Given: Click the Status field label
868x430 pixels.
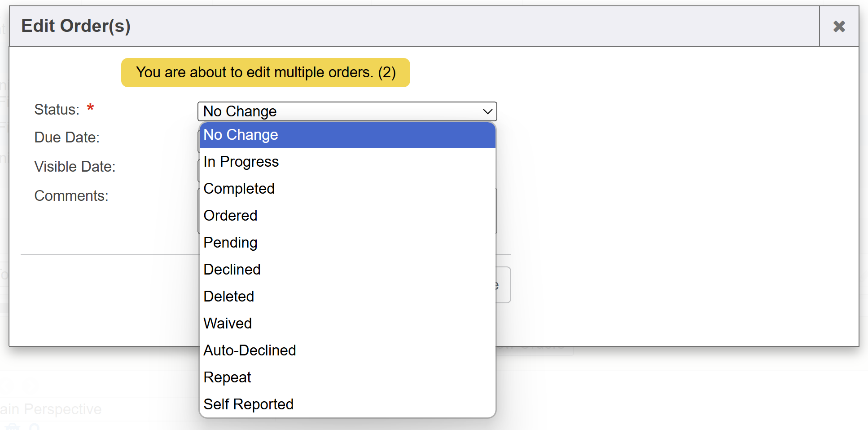Looking at the screenshot, I should [x=57, y=110].
